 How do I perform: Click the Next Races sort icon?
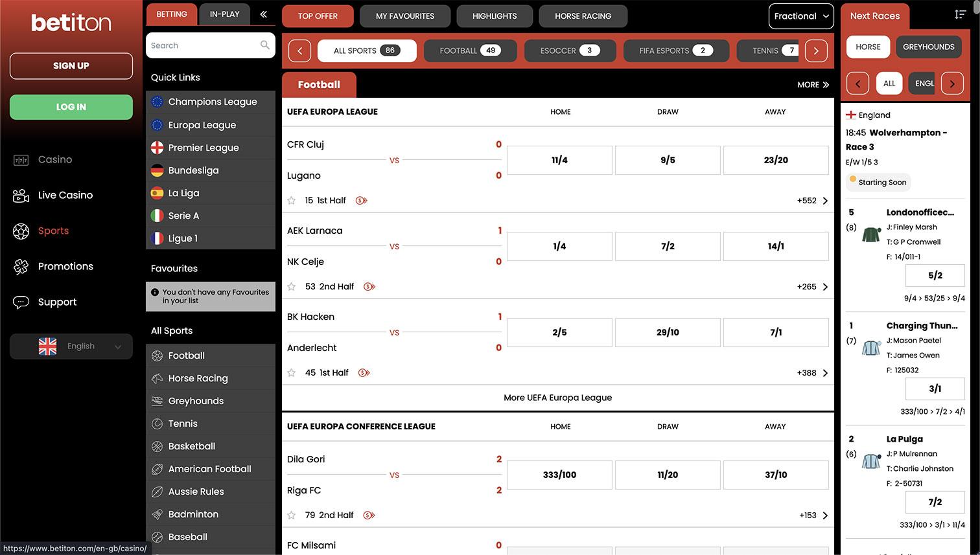(x=960, y=15)
